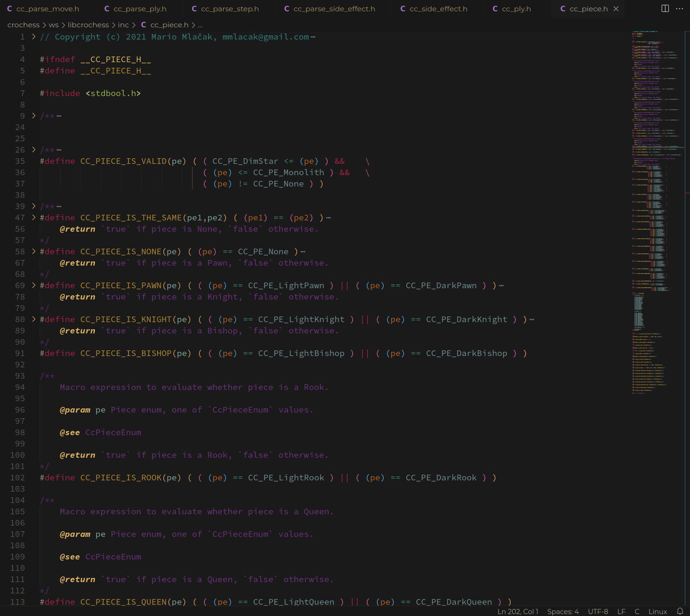Click the CC_PIECE_IS_ROOK macro name
This screenshot has height=616, width=690.
point(121,478)
